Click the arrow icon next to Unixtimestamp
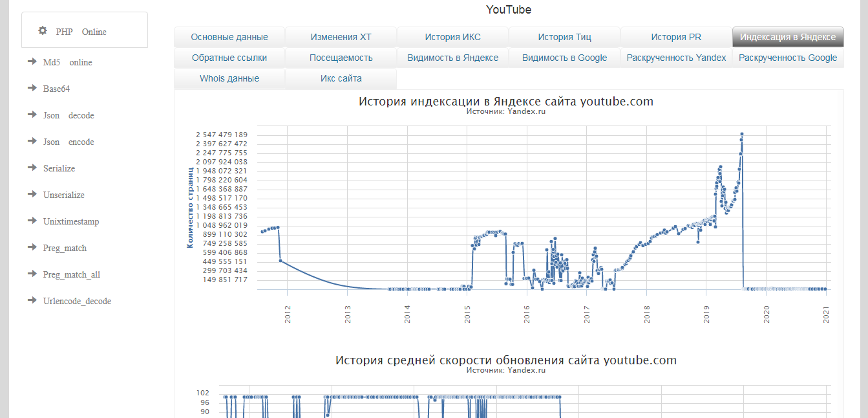 coord(32,221)
